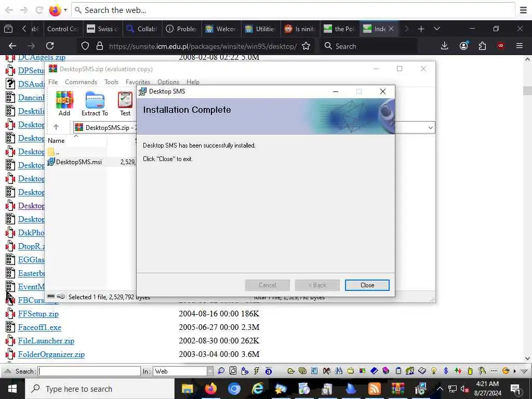Switch to the 'Utilities' browser tab
532x399 pixels.
click(x=261, y=29)
